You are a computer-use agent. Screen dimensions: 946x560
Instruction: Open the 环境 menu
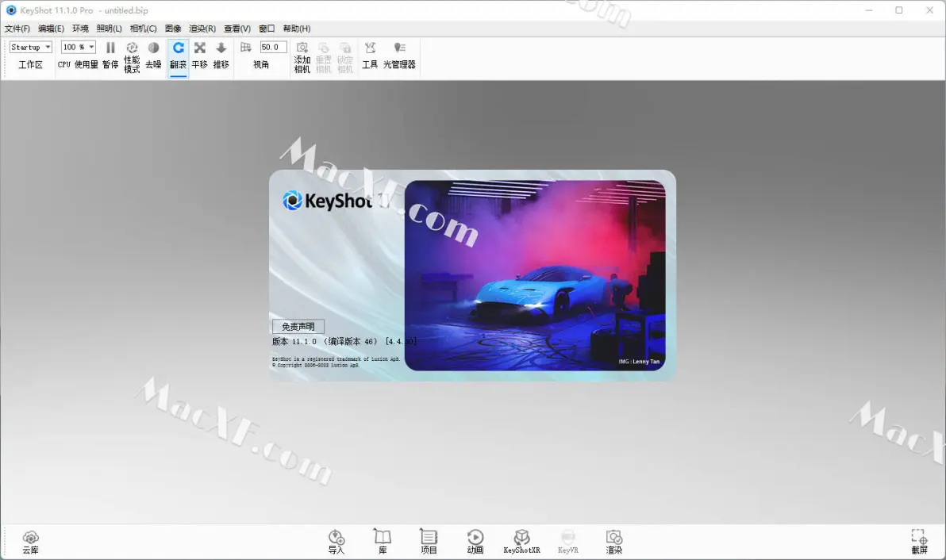pos(80,29)
